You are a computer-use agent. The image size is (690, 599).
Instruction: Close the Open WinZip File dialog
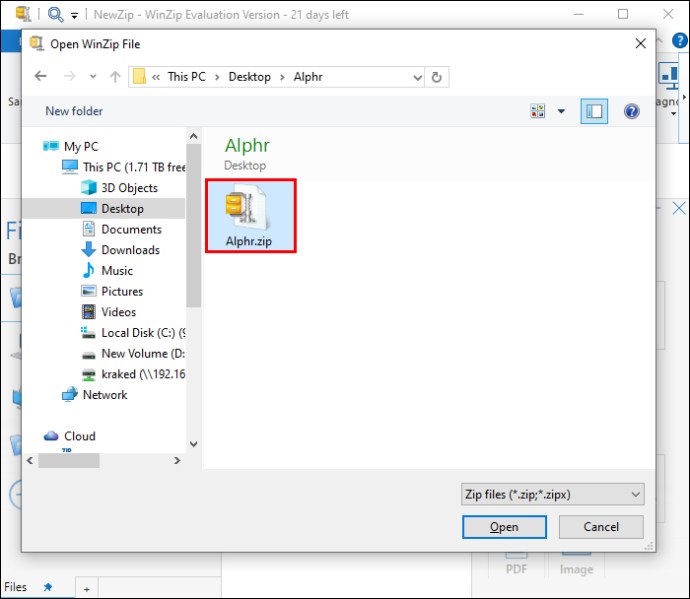coord(641,44)
